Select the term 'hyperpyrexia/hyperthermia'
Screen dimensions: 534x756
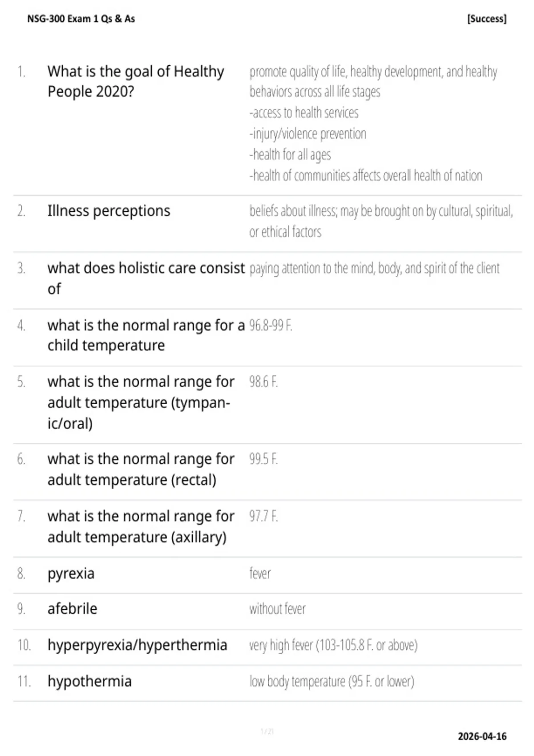point(138,645)
